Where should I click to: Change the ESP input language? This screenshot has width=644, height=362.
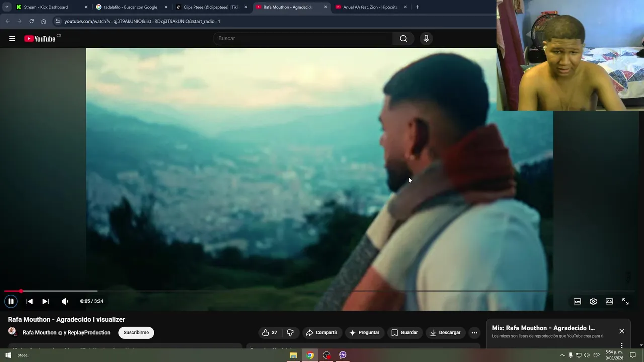pos(597,355)
